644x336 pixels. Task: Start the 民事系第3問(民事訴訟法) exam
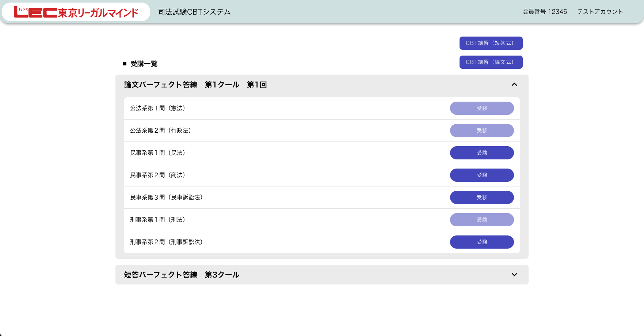481,197
